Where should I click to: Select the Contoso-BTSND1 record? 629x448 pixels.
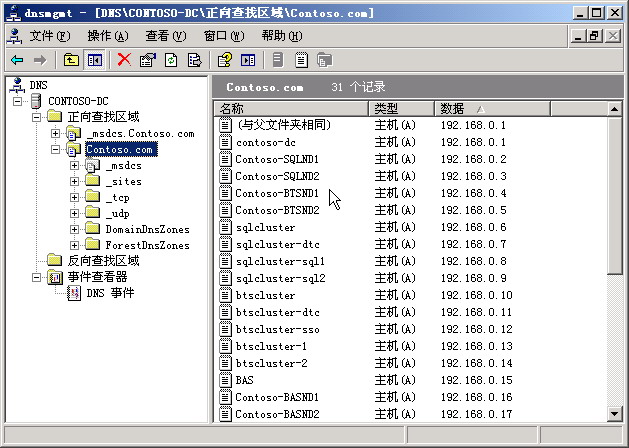point(277,193)
